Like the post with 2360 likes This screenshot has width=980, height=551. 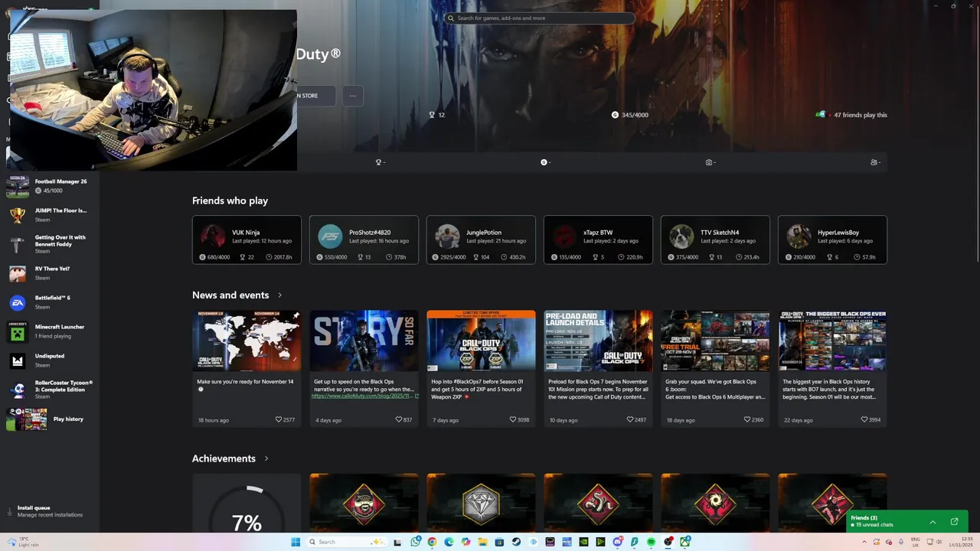(x=747, y=419)
